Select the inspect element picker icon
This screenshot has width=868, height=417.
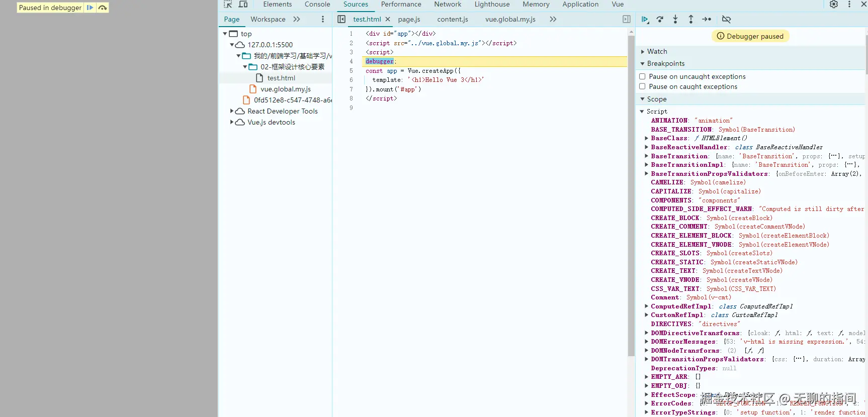coord(228,5)
